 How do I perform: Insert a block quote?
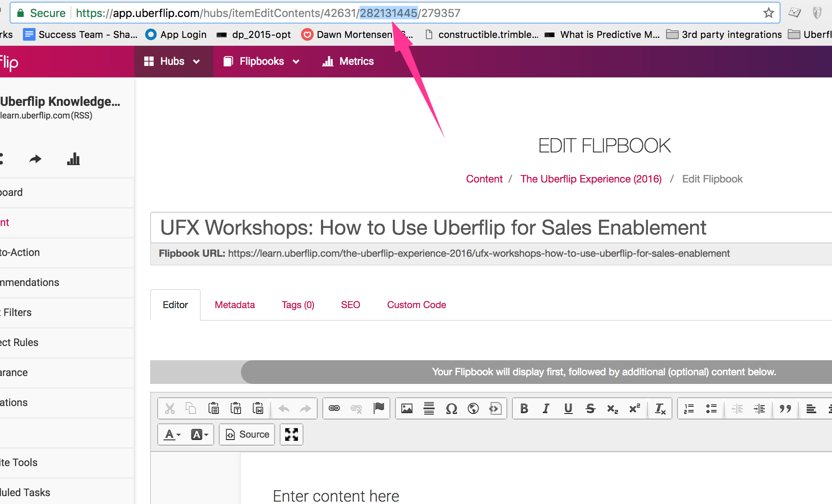(785, 408)
